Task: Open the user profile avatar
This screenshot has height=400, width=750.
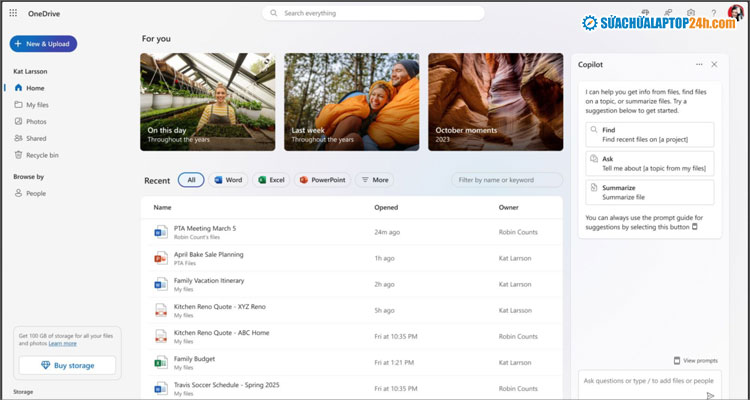Action: pyautogui.click(x=736, y=13)
